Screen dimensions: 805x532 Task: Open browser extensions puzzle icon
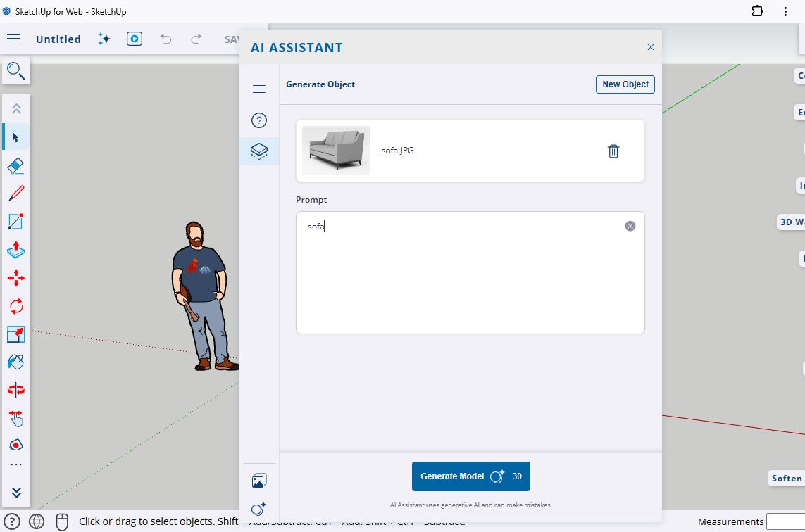pos(758,11)
